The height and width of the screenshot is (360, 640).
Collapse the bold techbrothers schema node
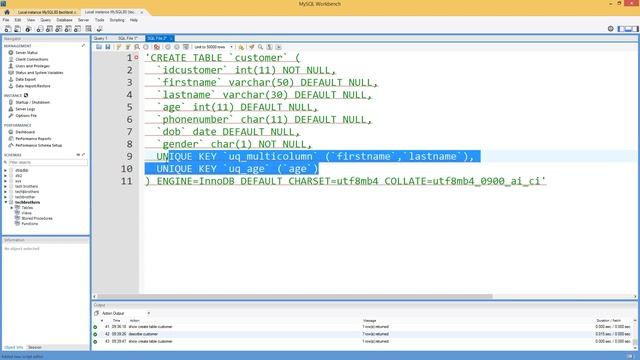coord(5,202)
